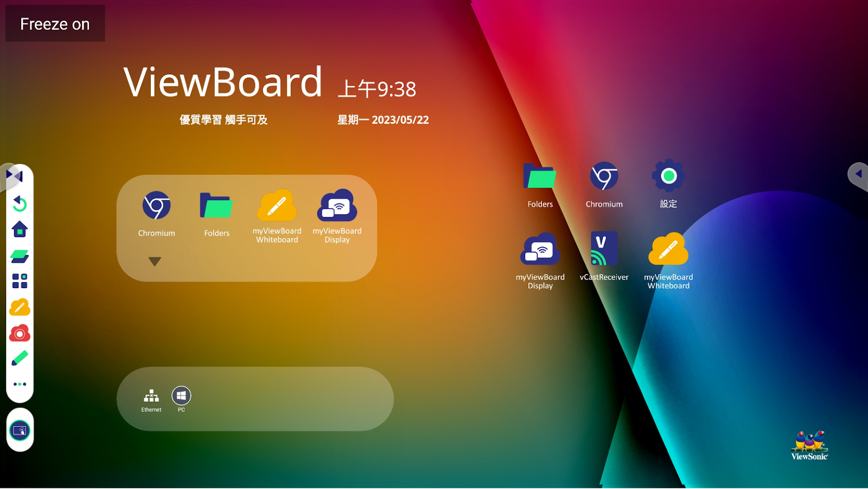
Task: Open Folders in the shortcuts panel
Action: pos(216,206)
